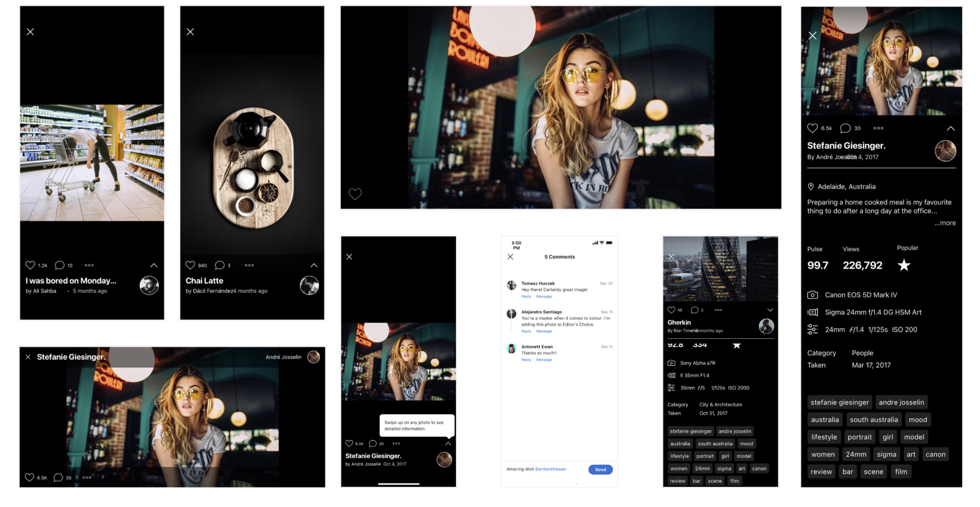This screenshot has height=507, width=980.
Task: Click the Adelaide, Australia location pin
Action: 810,186
